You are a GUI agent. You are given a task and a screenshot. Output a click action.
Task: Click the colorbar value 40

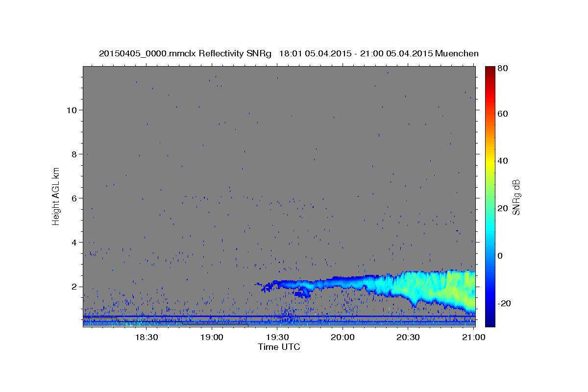(503, 161)
